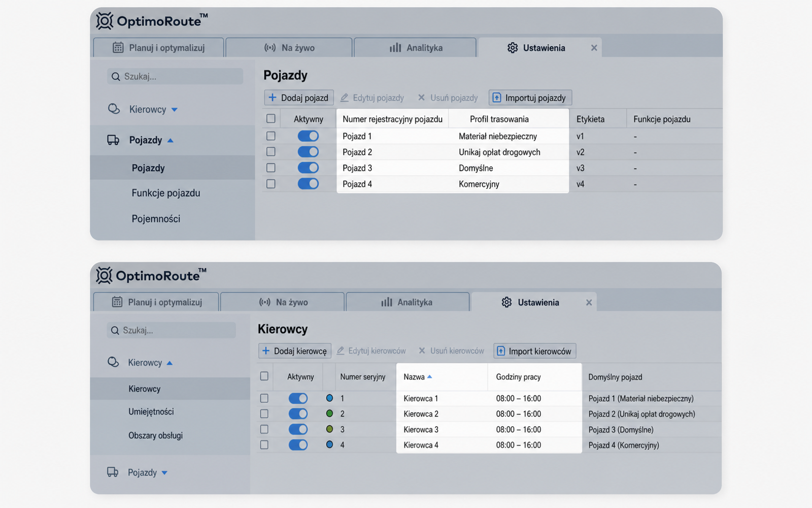Click the Profil trasowania column header
The height and width of the screenshot is (508, 812).
click(x=499, y=119)
